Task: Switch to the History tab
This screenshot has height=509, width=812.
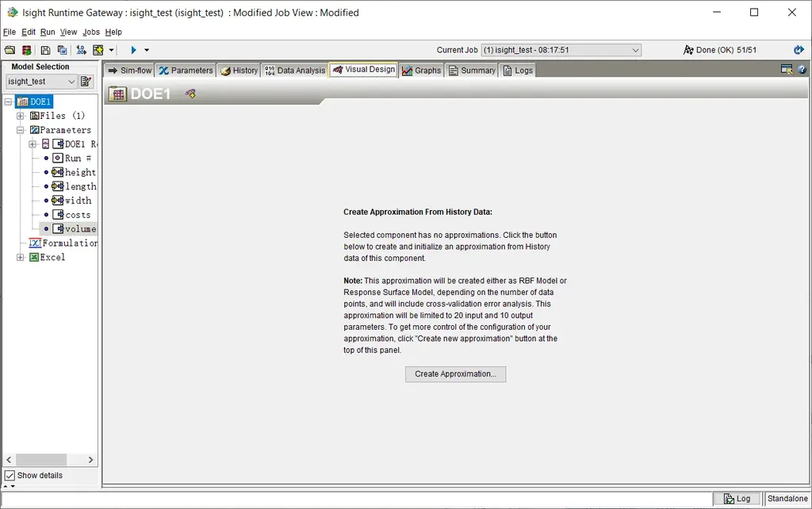Action: pyautogui.click(x=239, y=71)
